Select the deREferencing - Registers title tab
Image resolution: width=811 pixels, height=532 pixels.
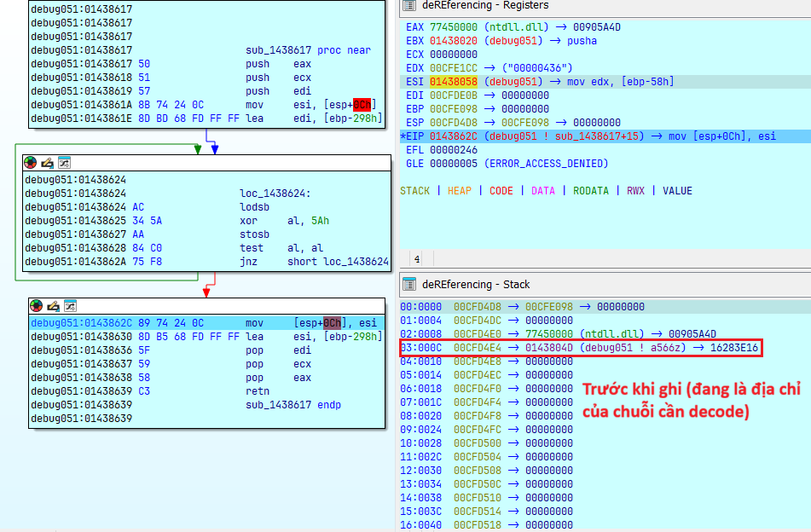click(x=485, y=5)
